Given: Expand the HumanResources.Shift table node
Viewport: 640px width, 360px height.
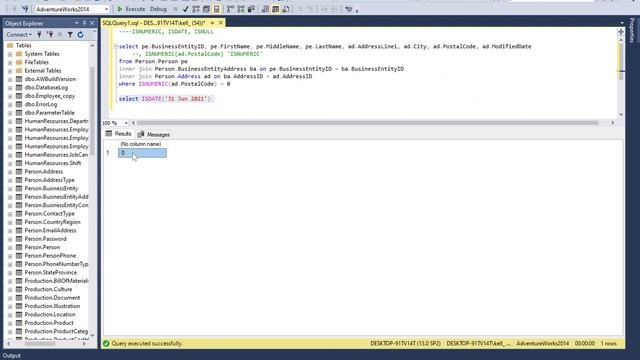Looking at the screenshot, I should [x=10, y=163].
